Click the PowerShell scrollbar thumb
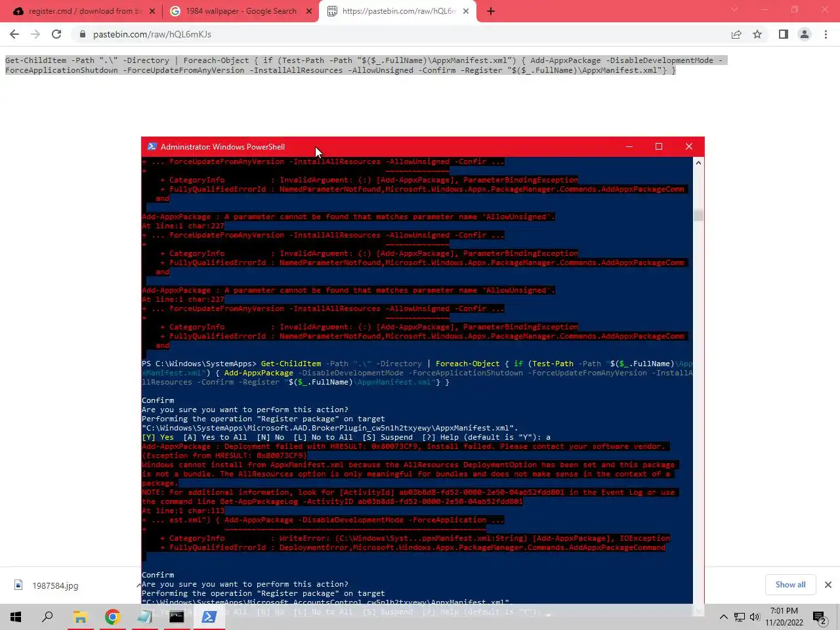The image size is (840, 630). point(698,215)
